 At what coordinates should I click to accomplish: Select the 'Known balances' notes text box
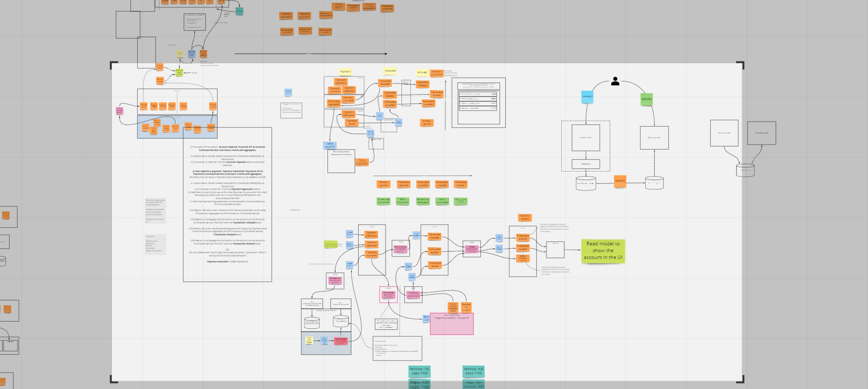pyautogui.click(x=398, y=348)
